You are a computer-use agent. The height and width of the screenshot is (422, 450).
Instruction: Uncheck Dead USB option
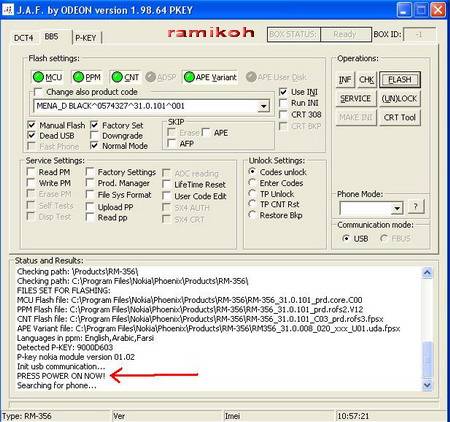tap(31, 135)
